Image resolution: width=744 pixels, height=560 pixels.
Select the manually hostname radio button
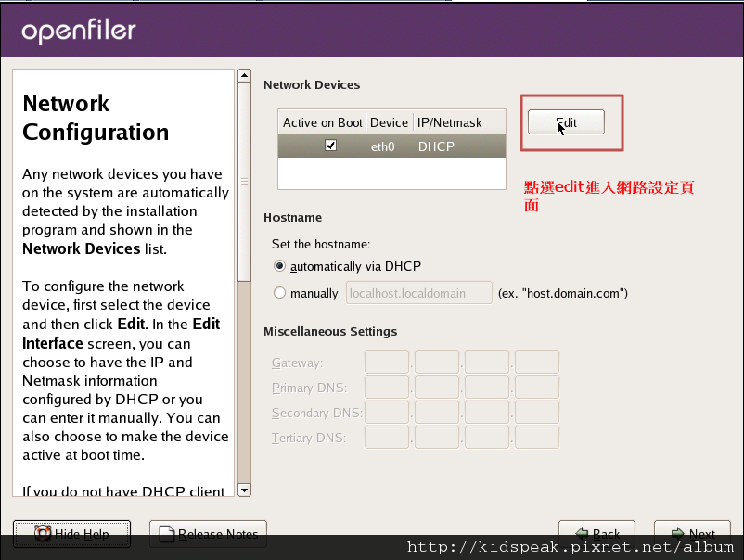[x=280, y=293]
